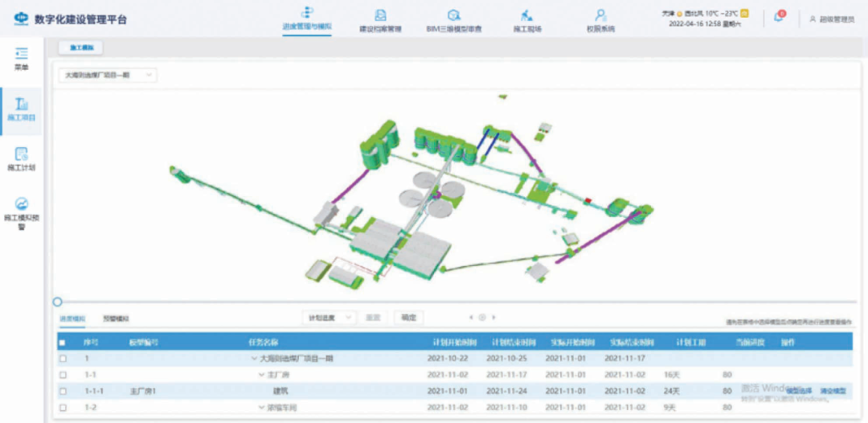Click the 9天 duration cell
The width and height of the screenshot is (868, 423).
pyautogui.click(x=669, y=408)
